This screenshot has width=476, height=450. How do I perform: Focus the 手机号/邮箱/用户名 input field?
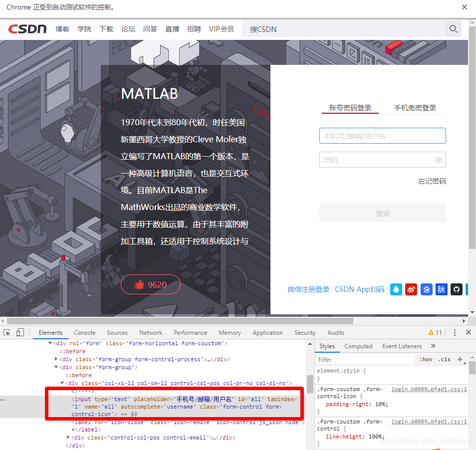coord(383,136)
